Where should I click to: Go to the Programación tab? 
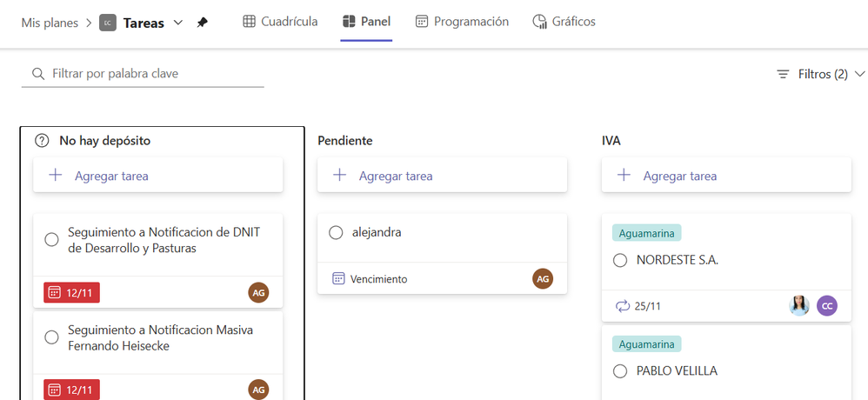[x=462, y=22]
